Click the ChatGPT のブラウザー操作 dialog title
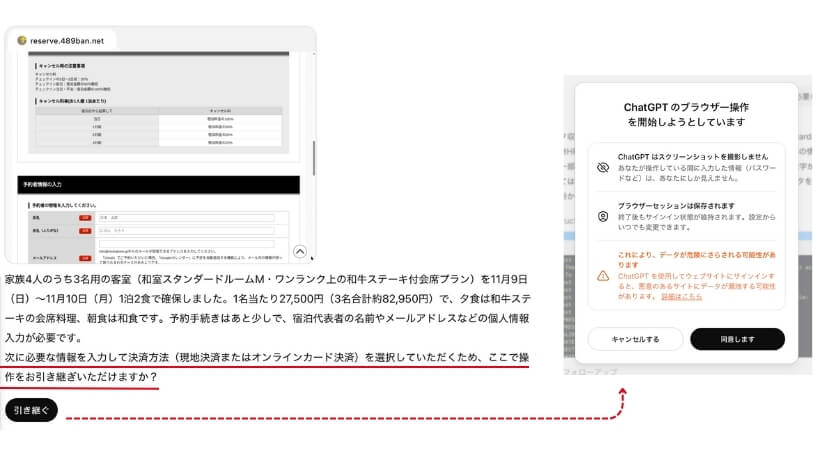 pos(686,114)
